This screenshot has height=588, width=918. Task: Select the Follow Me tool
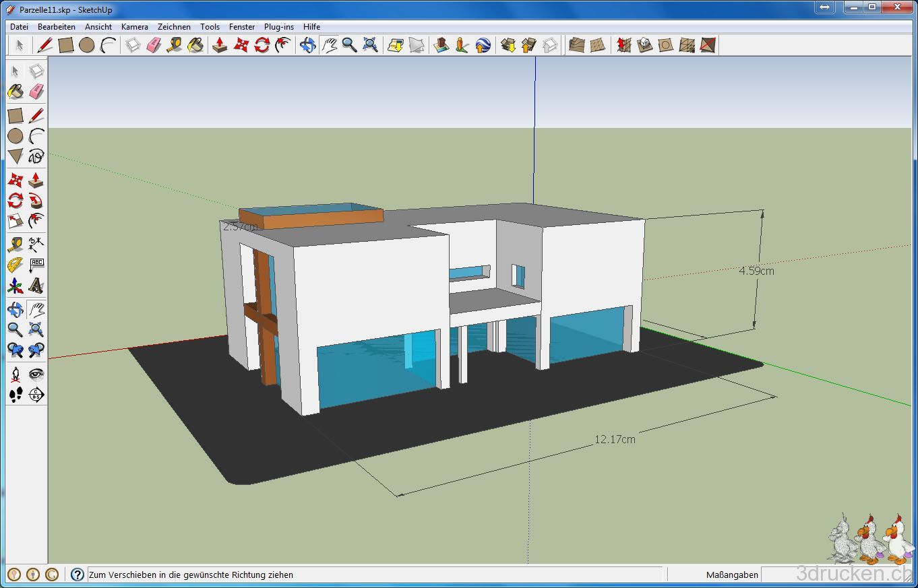coord(36,200)
